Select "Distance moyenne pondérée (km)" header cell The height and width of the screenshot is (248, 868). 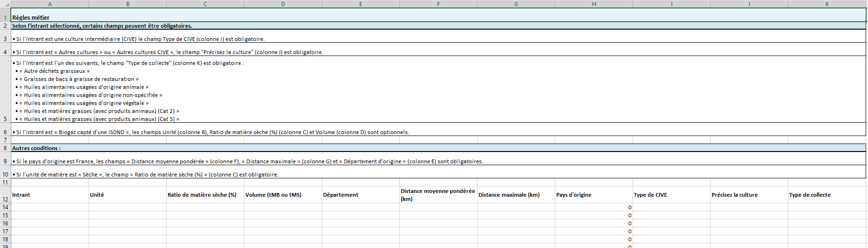438,195
